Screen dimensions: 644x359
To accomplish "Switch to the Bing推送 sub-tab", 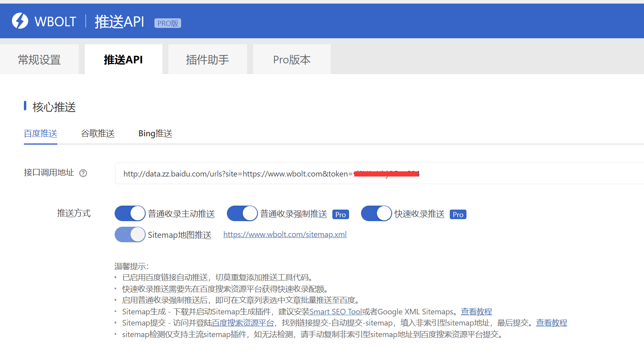I will coord(154,133).
